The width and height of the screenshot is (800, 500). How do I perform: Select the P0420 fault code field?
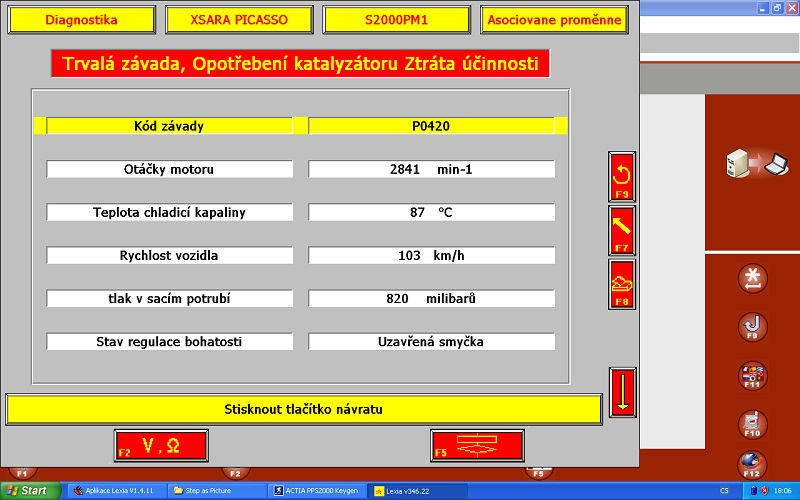click(x=431, y=126)
